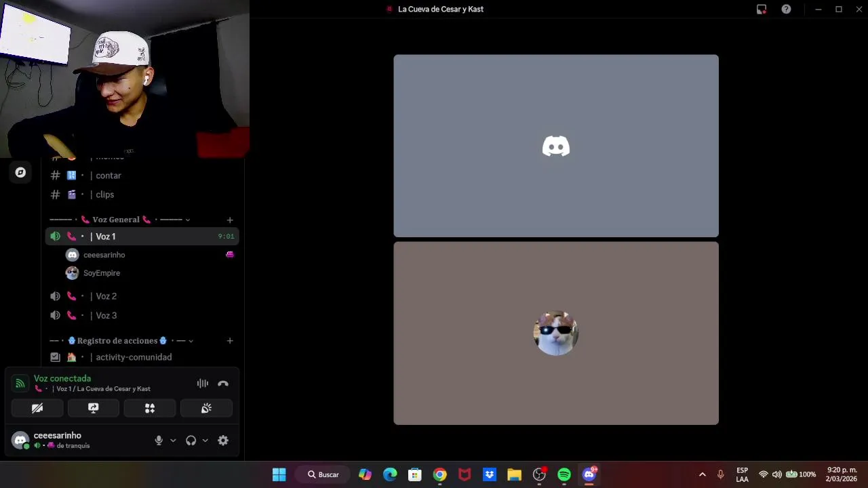868x488 pixels.
Task: Toggle the camera in the voice panel
Action: tap(37, 408)
